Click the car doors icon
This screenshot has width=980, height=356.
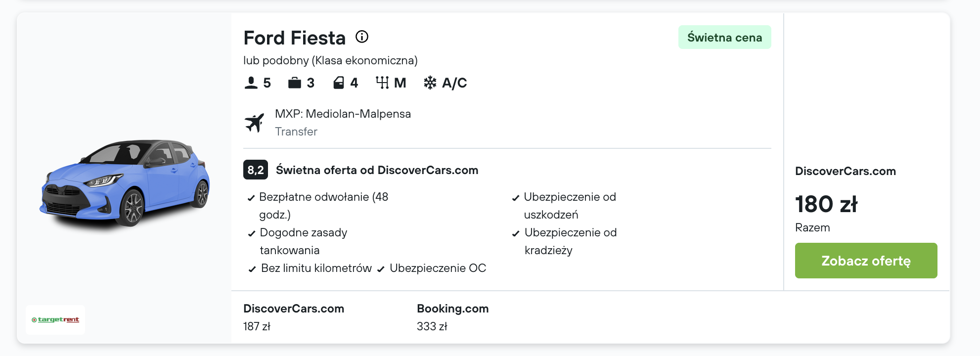coord(339,83)
